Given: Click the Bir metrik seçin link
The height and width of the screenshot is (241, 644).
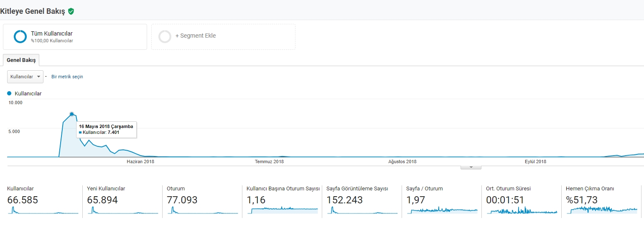Looking at the screenshot, I should coord(67,77).
